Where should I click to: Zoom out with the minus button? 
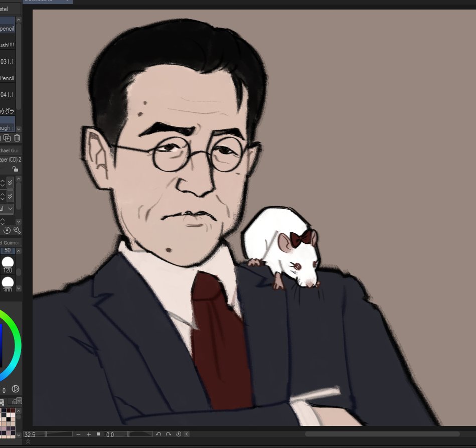(79, 434)
